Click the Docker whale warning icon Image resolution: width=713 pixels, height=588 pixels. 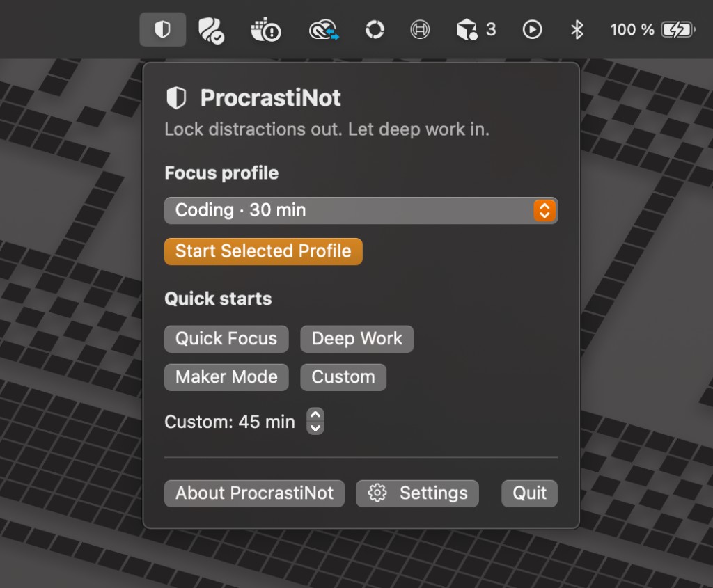coord(265,30)
